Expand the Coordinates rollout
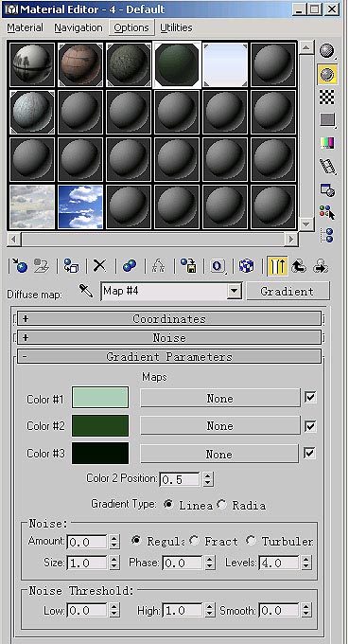Image resolution: width=349 pixels, height=644 pixels. pyautogui.click(x=169, y=318)
